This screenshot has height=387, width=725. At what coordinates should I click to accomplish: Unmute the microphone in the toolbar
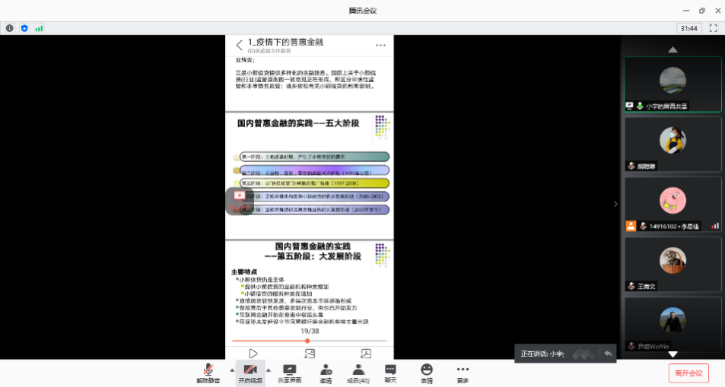[208, 373]
